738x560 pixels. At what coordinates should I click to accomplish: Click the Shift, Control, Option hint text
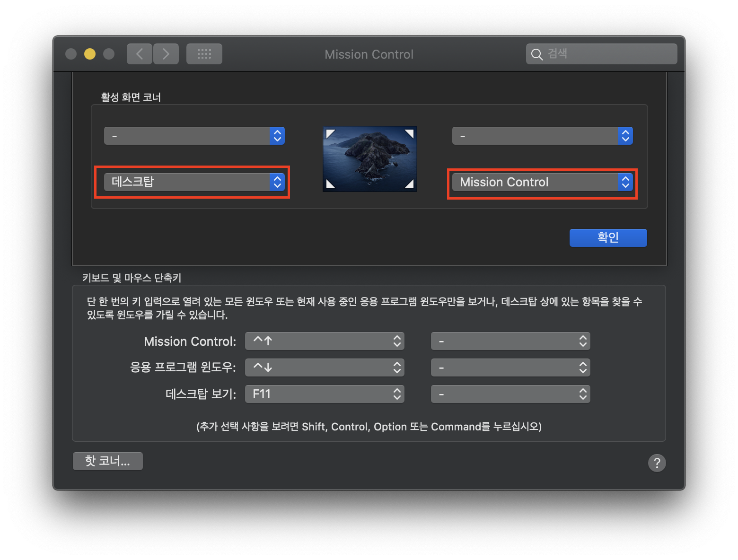(x=369, y=427)
